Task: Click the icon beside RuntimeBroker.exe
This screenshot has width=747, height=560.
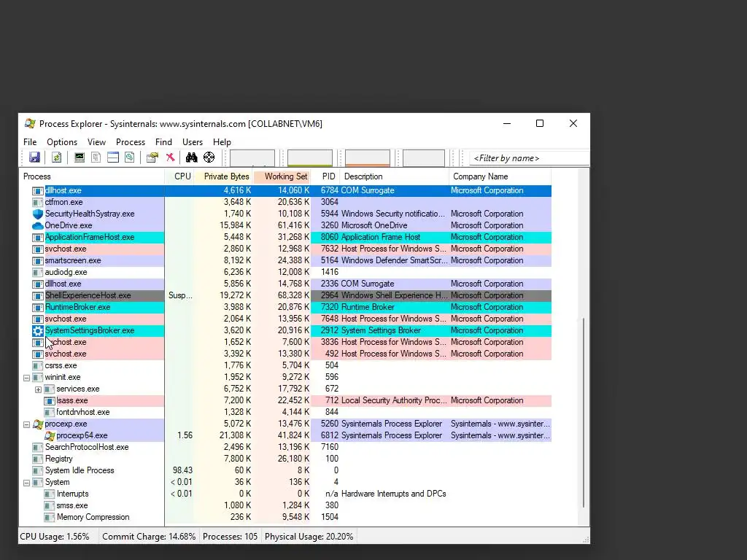Action: 38,307
